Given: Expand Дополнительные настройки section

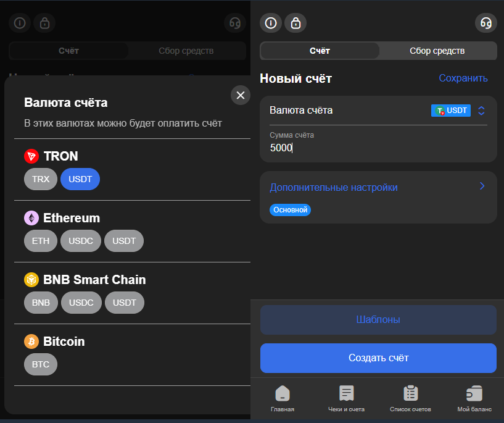Looking at the screenshot, I should 482,186.
